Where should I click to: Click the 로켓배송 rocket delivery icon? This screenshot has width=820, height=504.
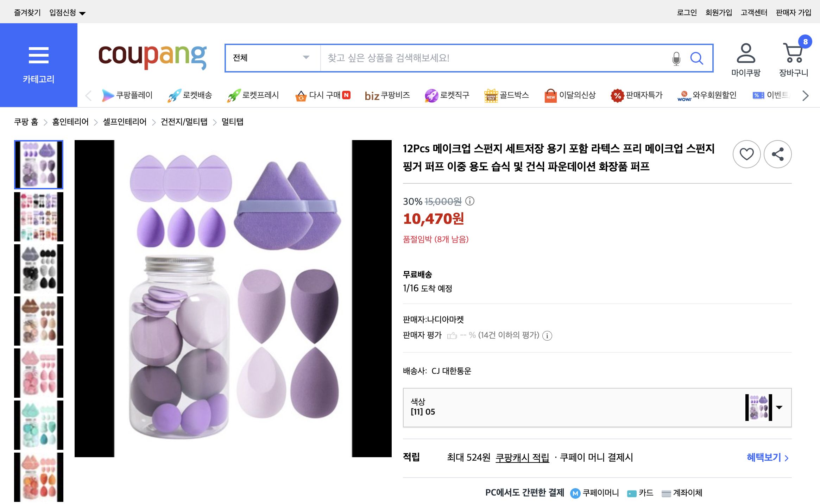click(x=174, y=94)
